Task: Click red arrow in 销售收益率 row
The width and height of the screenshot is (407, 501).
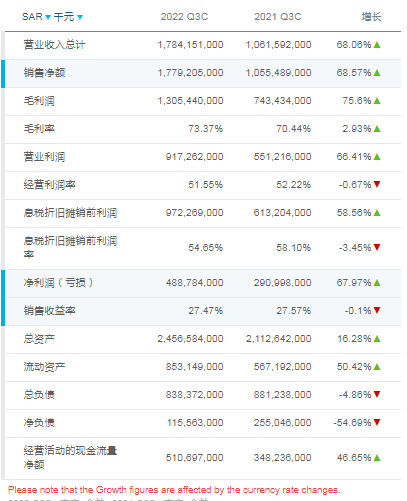Action: click(377, 310)
